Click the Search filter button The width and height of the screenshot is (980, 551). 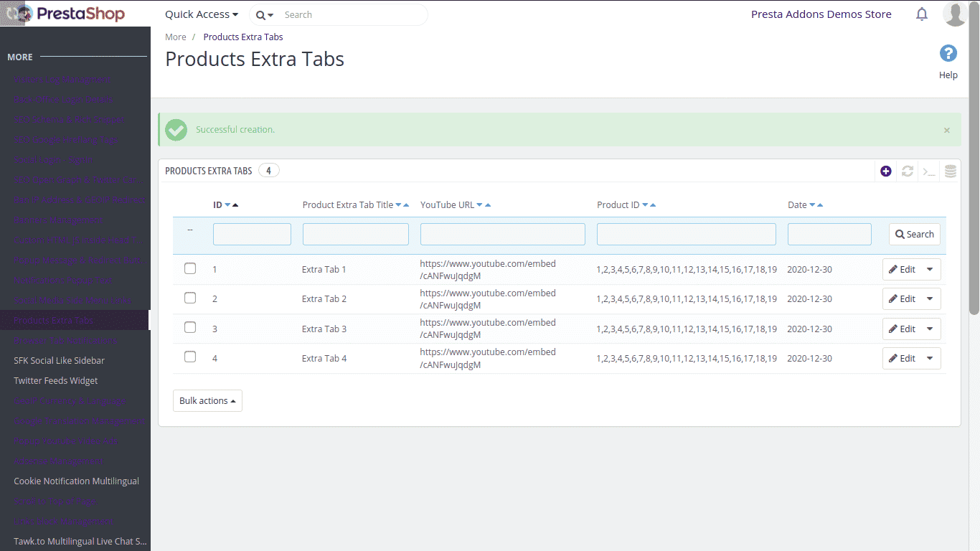pyautogui.click(x=914, y=235)
